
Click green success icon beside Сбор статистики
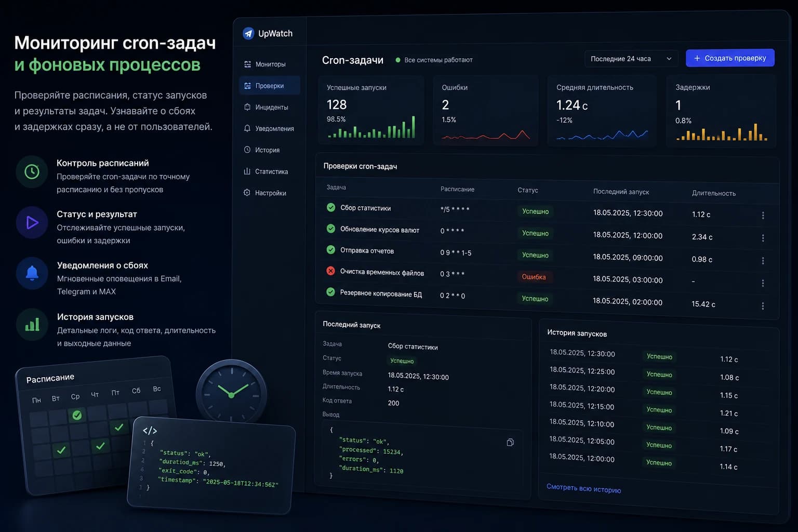(x=331, y=207)
